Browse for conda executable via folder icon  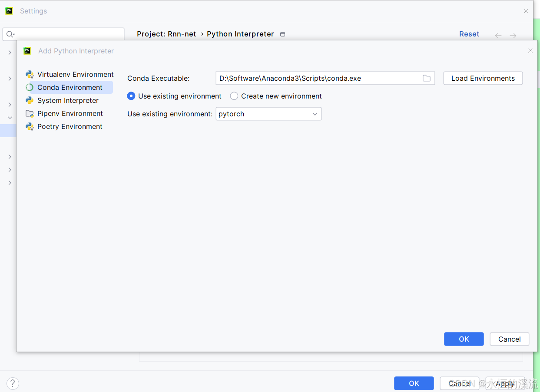point(427,78)
